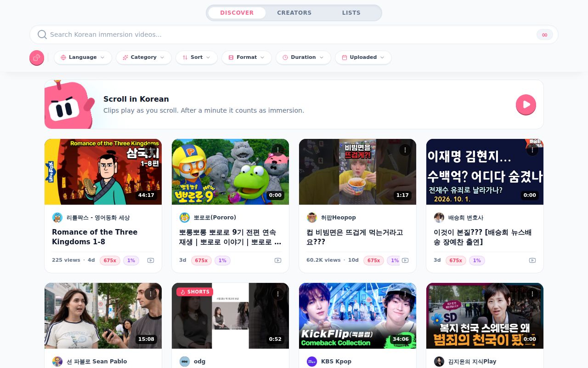Open the Format filter dropdown
The width and height of the screenshot is (588, 368).
[247, 57]
